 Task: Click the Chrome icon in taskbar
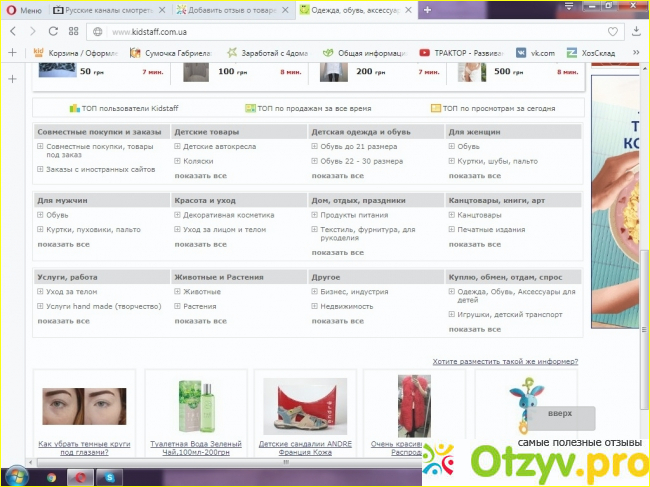51,477
